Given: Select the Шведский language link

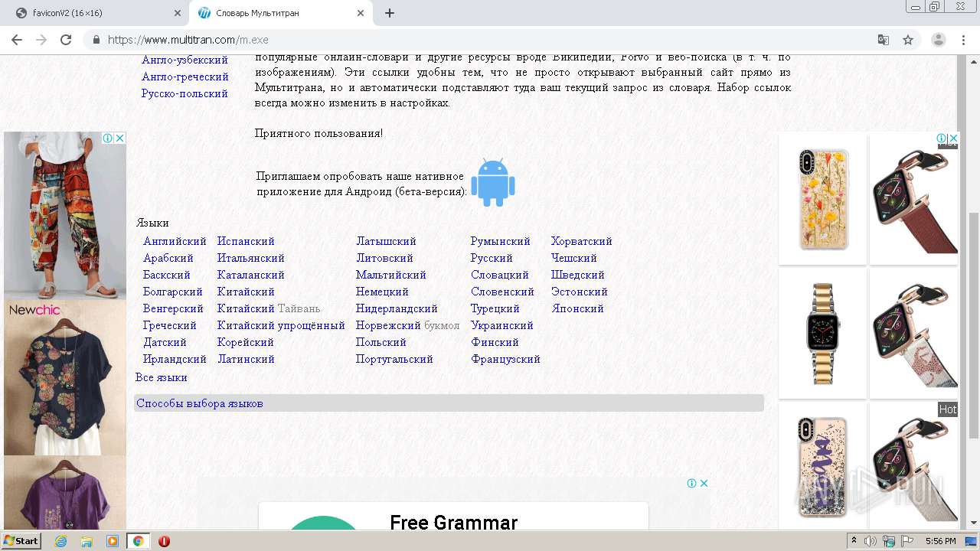Looking at the screenshot, I should (x=578, y=275).
